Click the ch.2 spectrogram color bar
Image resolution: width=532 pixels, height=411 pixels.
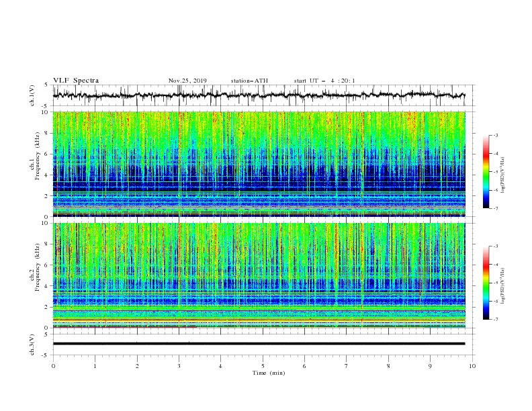click(x=486, y=283)
